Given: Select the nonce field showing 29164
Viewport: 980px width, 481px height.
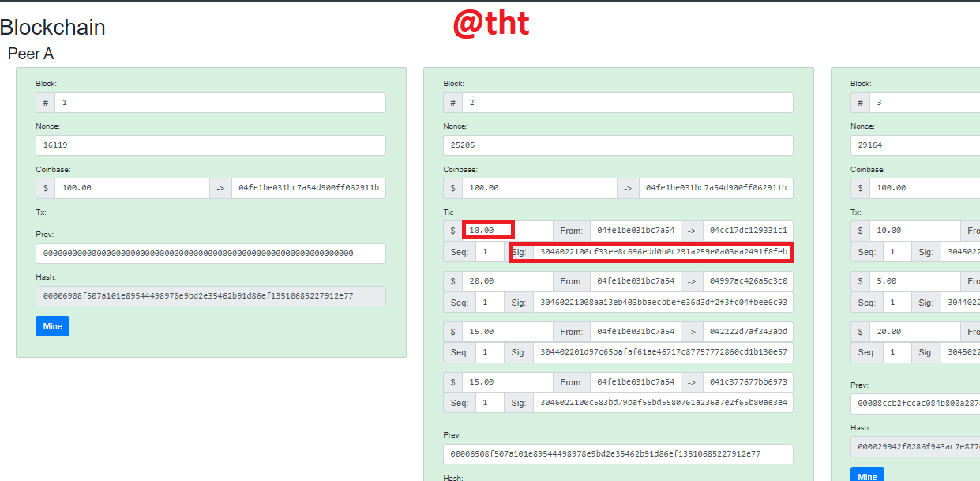Looking at the screenshot, I should coord(915,145).
